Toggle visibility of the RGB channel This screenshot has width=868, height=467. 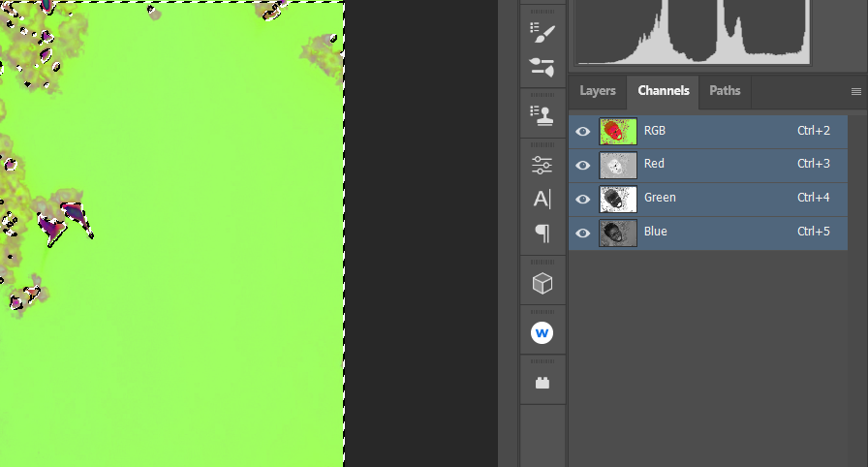pos(582,131)
